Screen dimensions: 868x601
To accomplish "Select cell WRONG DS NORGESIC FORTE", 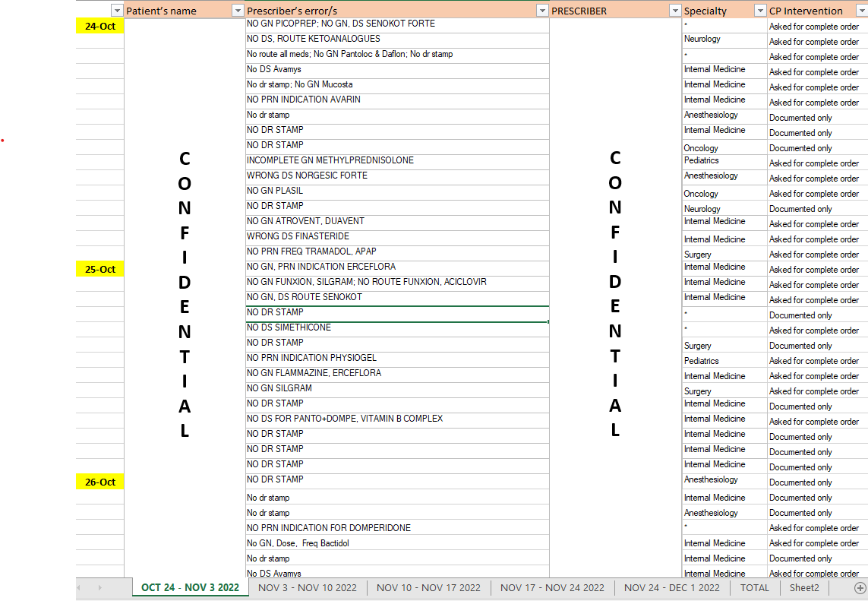I will [x=397, y=177].
